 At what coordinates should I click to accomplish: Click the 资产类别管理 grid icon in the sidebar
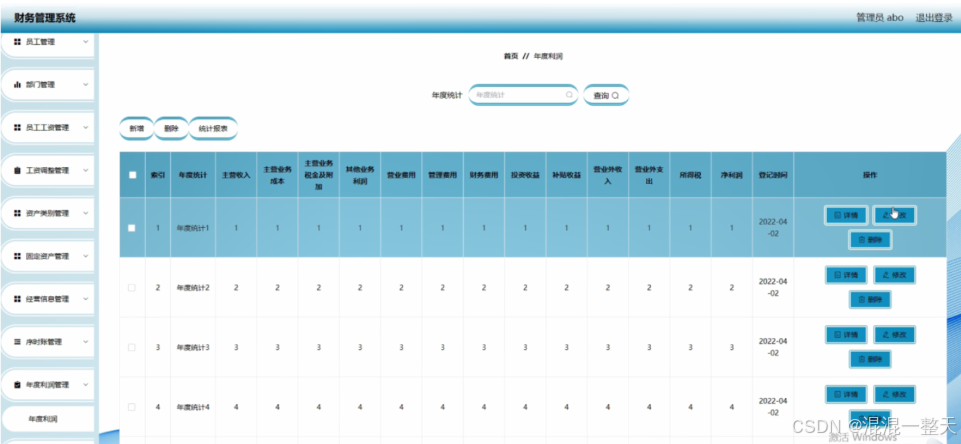[x=17, y=213]
